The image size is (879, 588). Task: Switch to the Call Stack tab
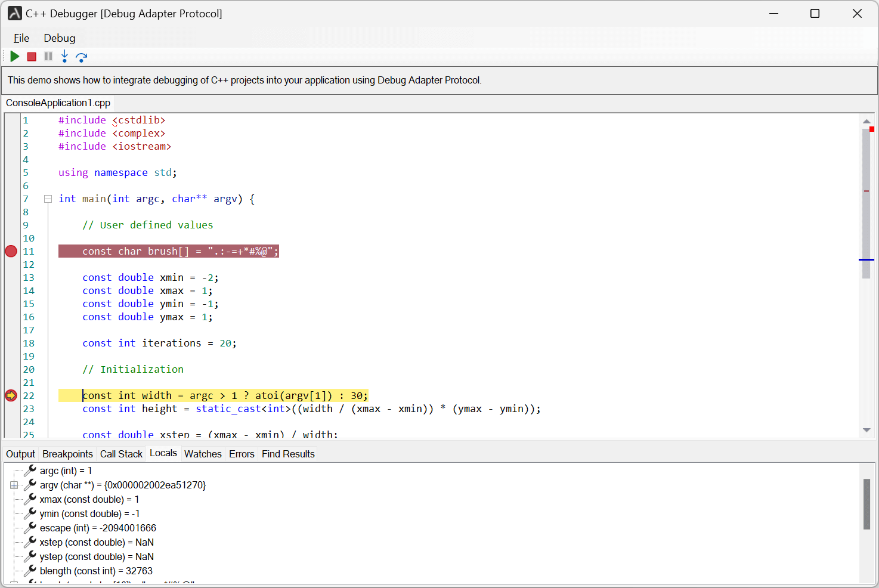(x=121, y=454)
